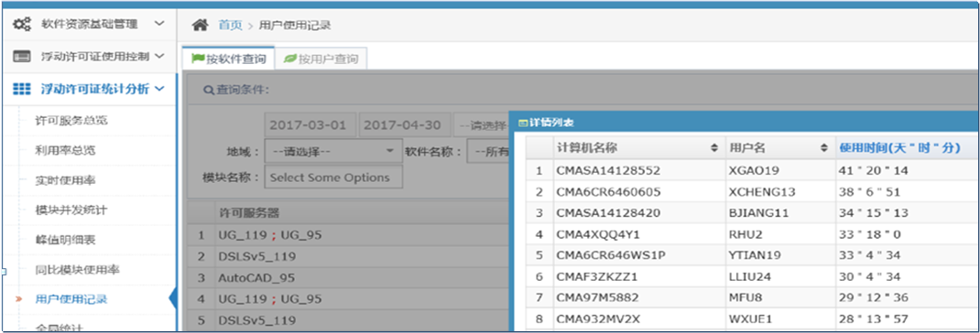Click the start date field 2017-03-01
Screen dimensions: 980x333
pos(310,125)
